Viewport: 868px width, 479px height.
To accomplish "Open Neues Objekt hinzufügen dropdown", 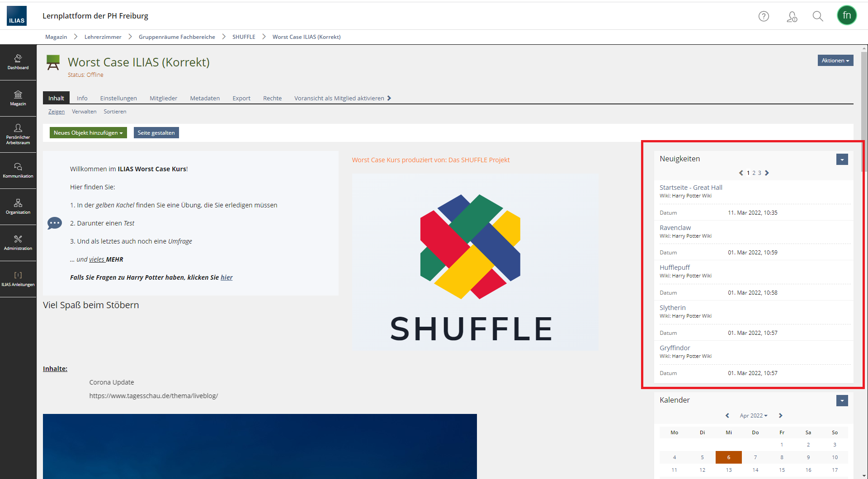I will coord(88,133).
